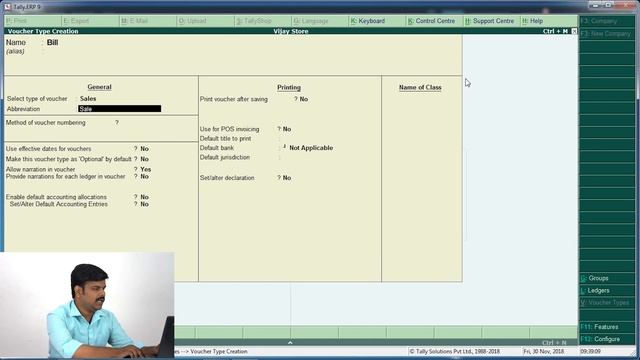Click the Tally Solutions copyright text
Viewport: 640px width, 360px height.
(x=455, y=351)
